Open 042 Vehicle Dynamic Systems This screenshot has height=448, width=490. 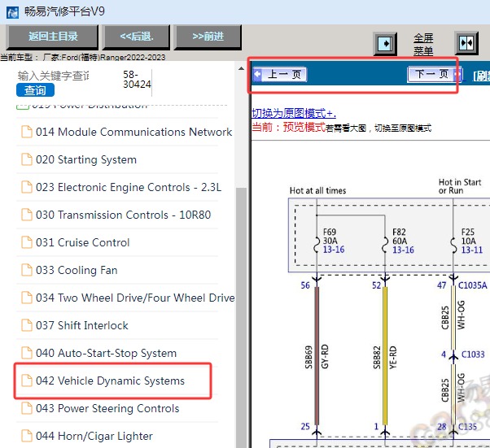point(111,381)
